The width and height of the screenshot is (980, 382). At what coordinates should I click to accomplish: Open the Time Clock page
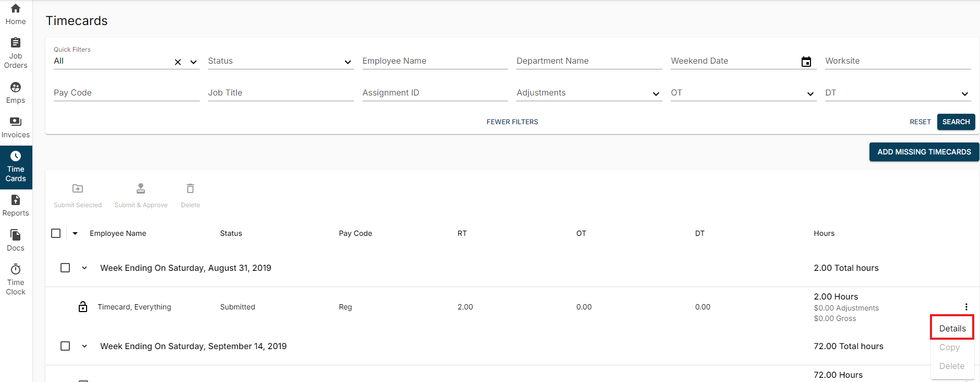click(x=16, y=279)
